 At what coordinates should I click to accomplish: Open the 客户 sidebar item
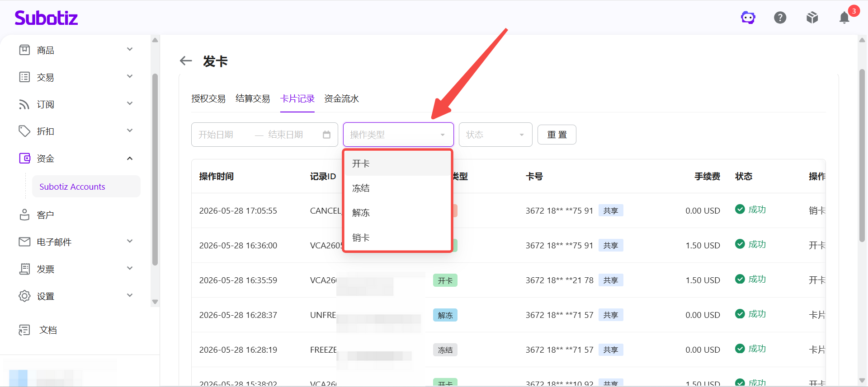tap(45, 214)
